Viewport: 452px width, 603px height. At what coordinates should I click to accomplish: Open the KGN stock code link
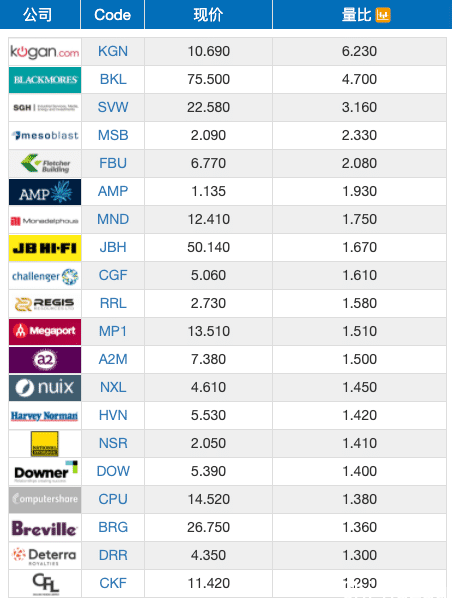113,51
